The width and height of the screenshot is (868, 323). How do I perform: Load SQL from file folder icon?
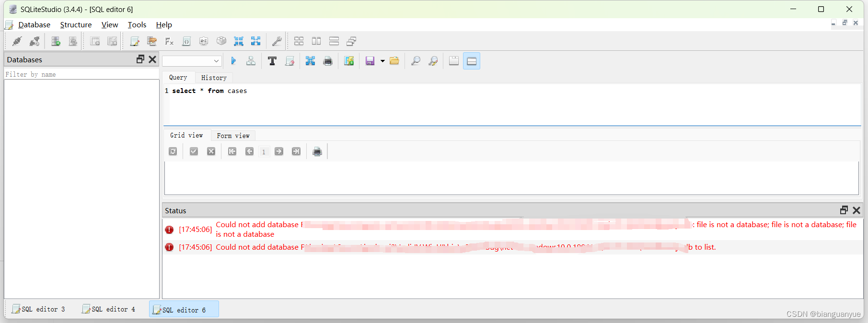[x=394, y=61]
